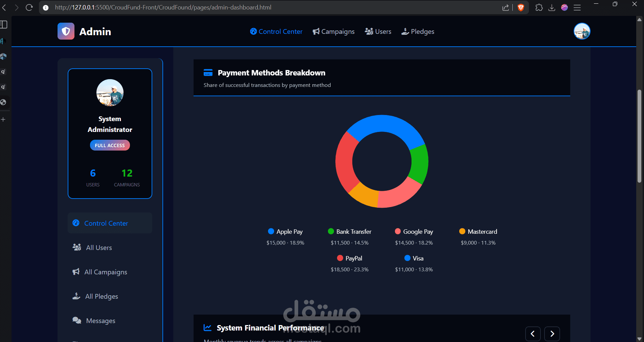644x342 pixels.
Task: Click the All Pledges hand icon in sidebar
Action: click(76, 296)
